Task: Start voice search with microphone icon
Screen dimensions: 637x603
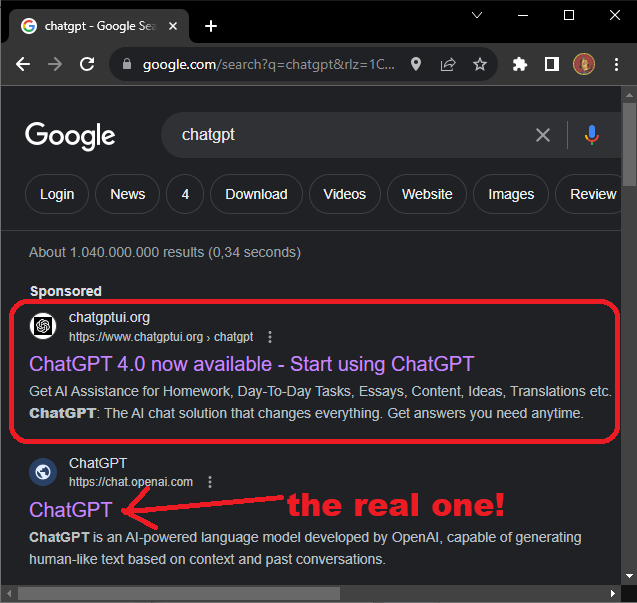Action: (x=592, y=135)
